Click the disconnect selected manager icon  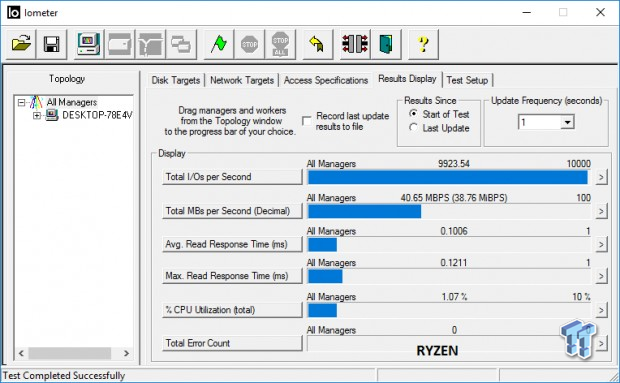[355, 44]
